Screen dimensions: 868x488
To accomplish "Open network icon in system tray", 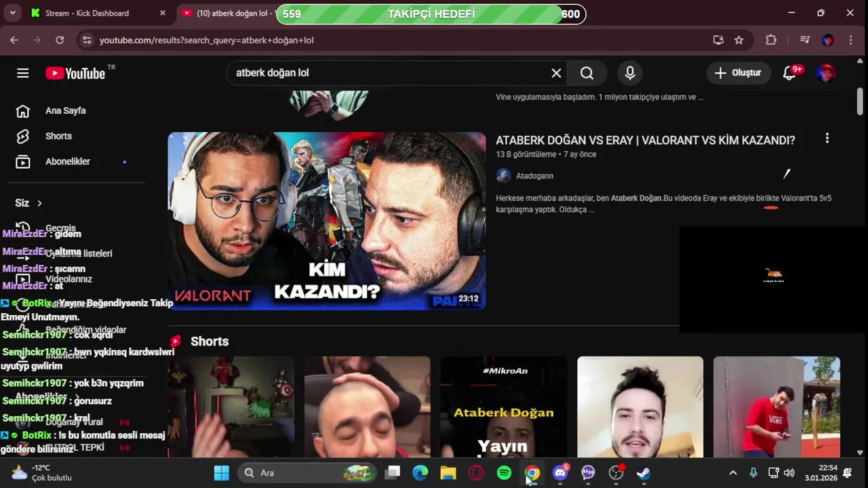I will click(x=774, y=473).
